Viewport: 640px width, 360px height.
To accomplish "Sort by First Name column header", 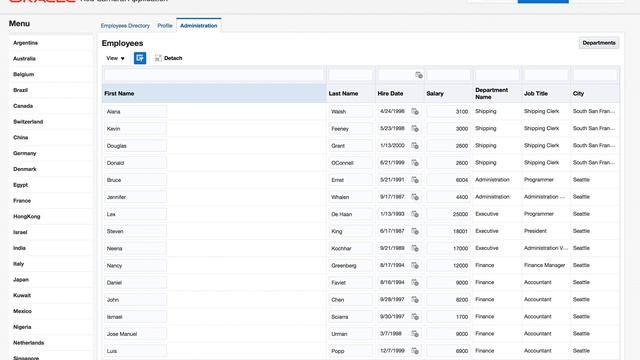I will [214, 93].
